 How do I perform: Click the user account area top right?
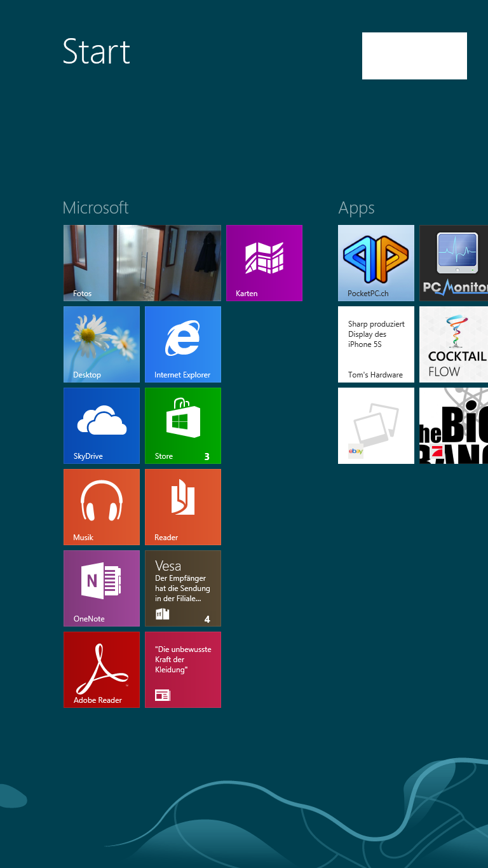click(x=414, y=56)
